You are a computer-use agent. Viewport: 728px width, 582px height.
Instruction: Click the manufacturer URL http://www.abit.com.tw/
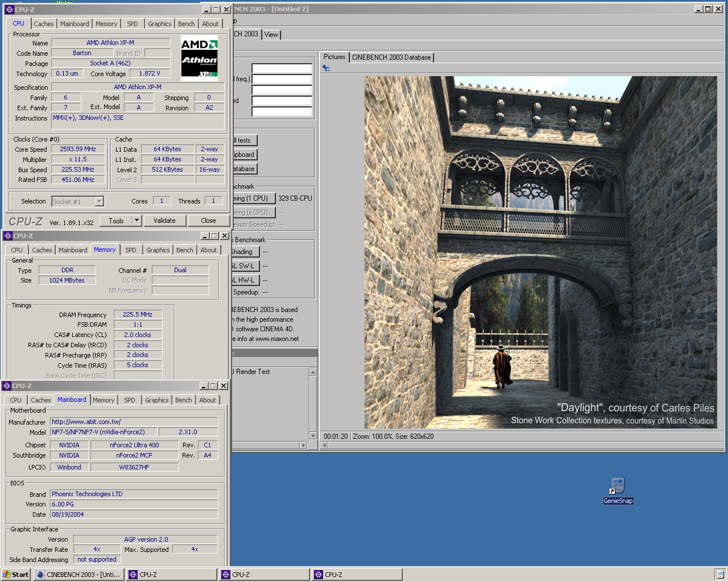pos(134,422)
